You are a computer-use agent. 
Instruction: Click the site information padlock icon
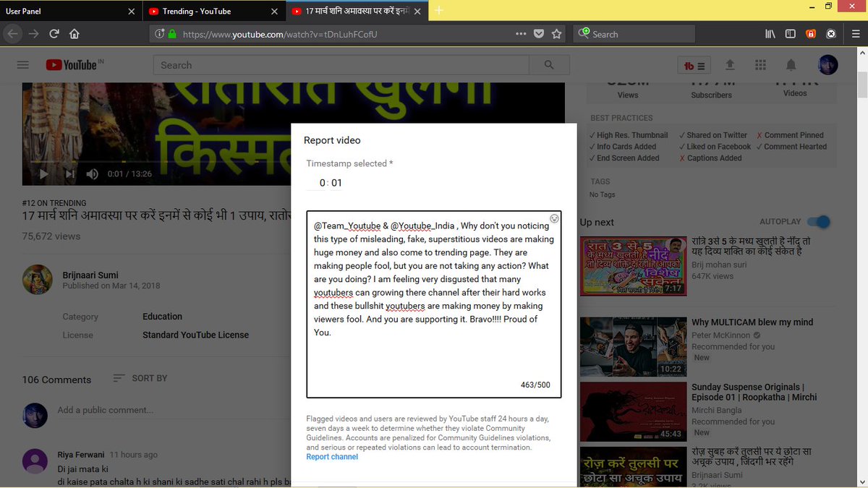(172, 34)
